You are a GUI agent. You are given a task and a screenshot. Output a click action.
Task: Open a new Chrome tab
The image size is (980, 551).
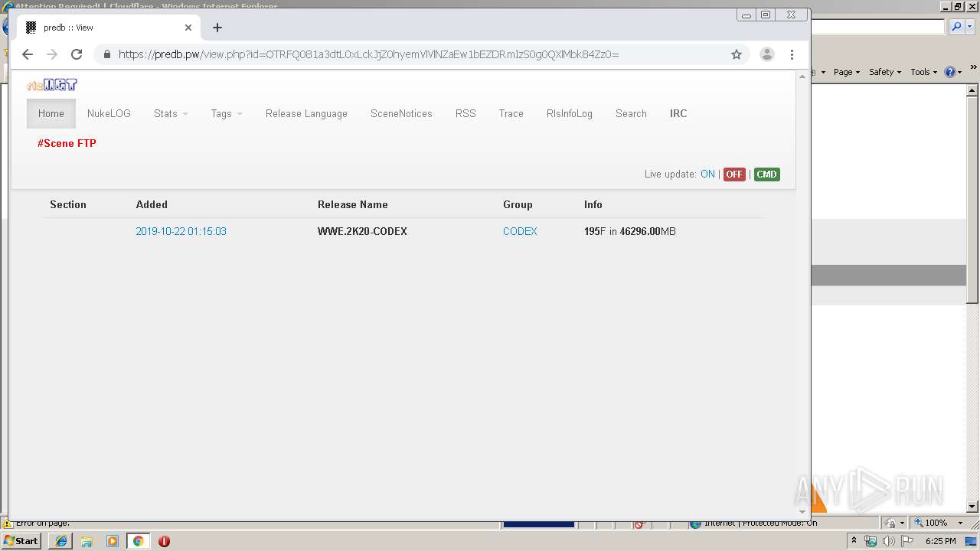coord(217,28)
